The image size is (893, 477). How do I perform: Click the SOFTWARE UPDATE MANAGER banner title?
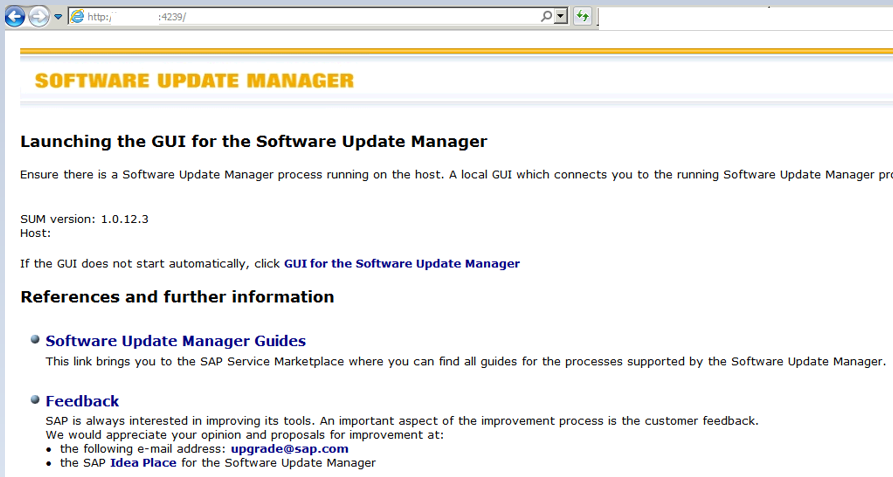pos(194,80)
